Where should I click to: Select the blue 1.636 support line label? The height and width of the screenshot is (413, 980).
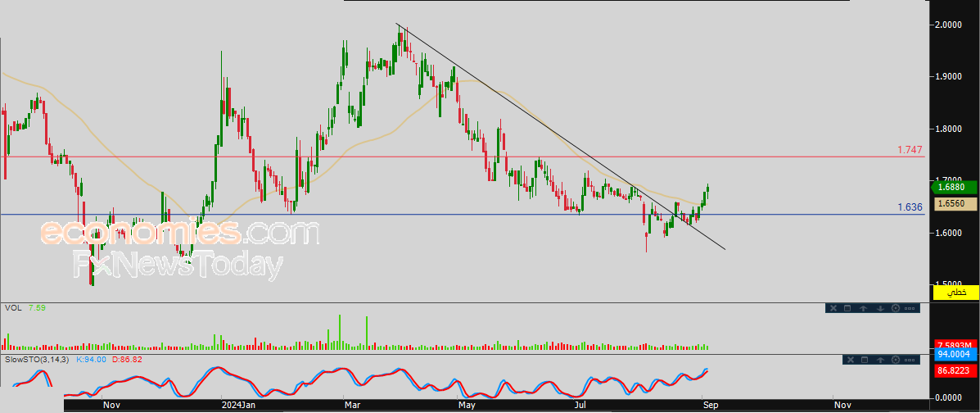[x=910, y=207]
